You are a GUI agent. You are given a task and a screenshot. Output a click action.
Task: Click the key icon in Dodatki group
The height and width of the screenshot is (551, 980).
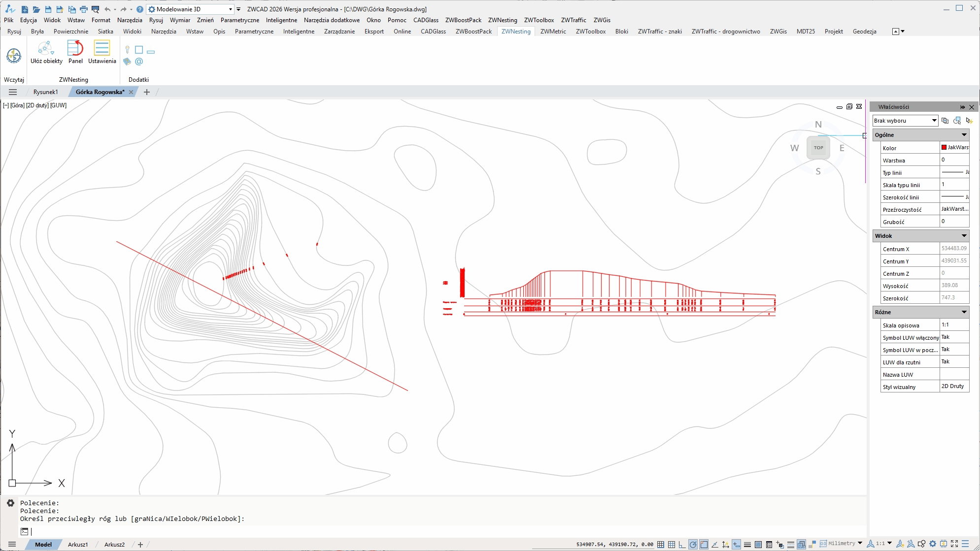[127, 50]
